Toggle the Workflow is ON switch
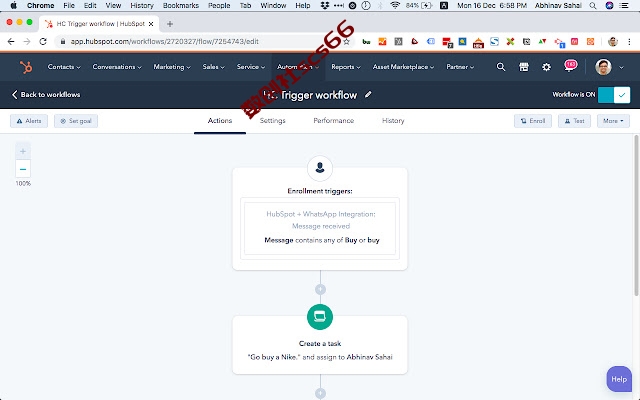This screenshot has width=640, height=400. (x=614, y=95)
